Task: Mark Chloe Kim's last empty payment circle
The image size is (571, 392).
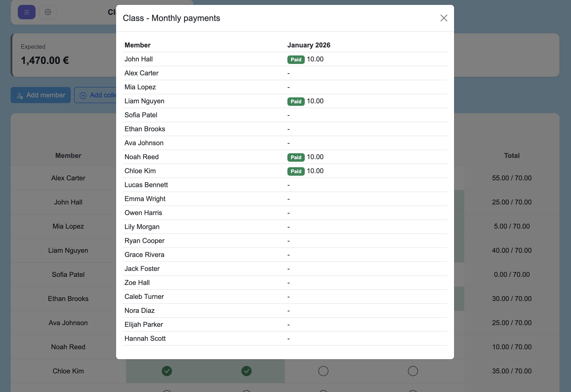Action: point(413,371)
